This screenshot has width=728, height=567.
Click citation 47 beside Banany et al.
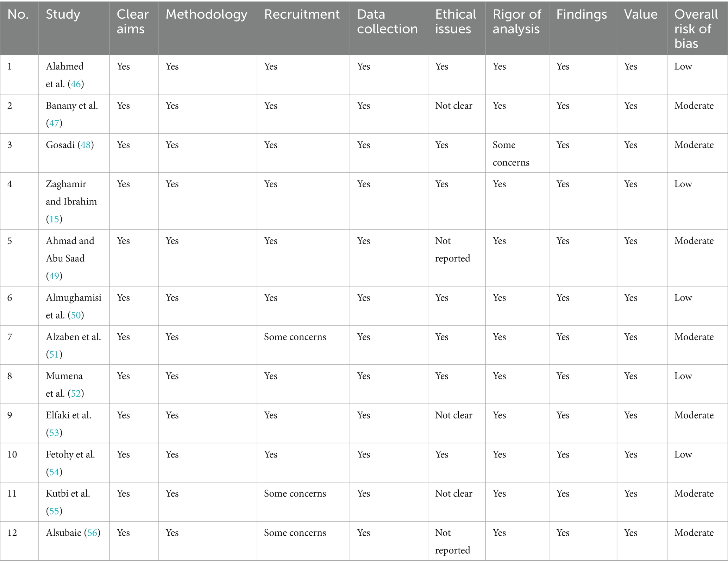pos(54,123)
